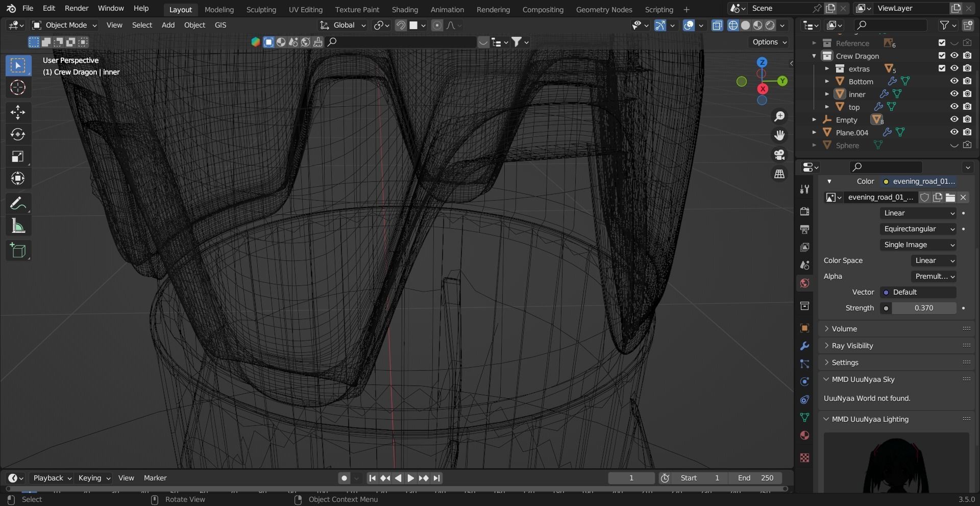Viewport: 980px width, 506px height.
Task: Open the Texture properties checker tab
Action: click(x=805, y=458)
